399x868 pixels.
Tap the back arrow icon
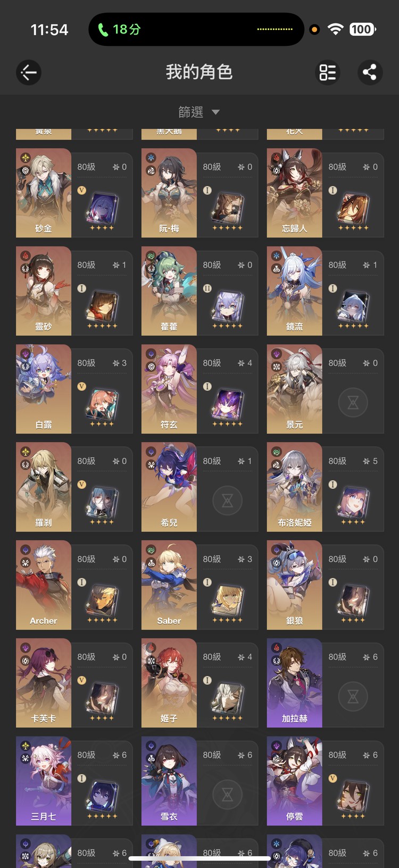[29, 72]
